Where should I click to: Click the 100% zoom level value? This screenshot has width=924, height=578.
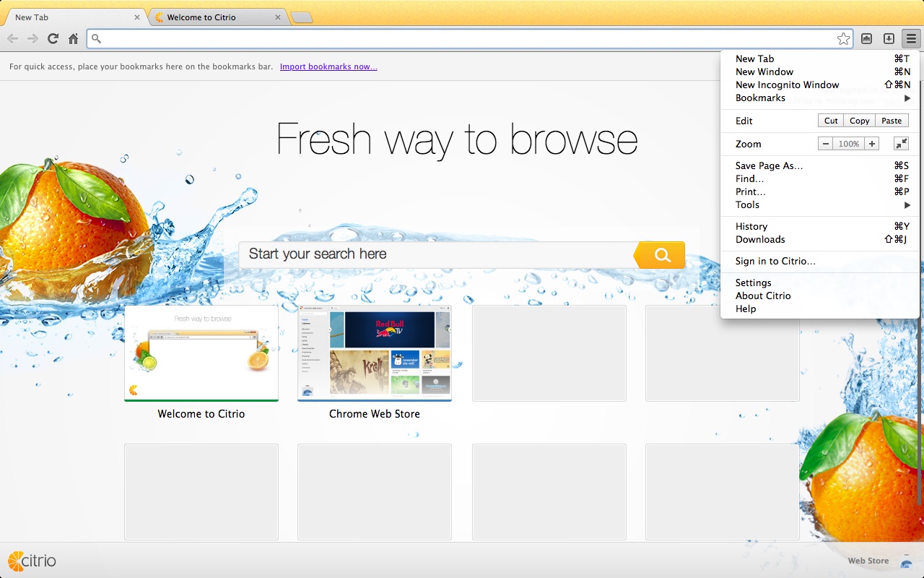[849, 144]
